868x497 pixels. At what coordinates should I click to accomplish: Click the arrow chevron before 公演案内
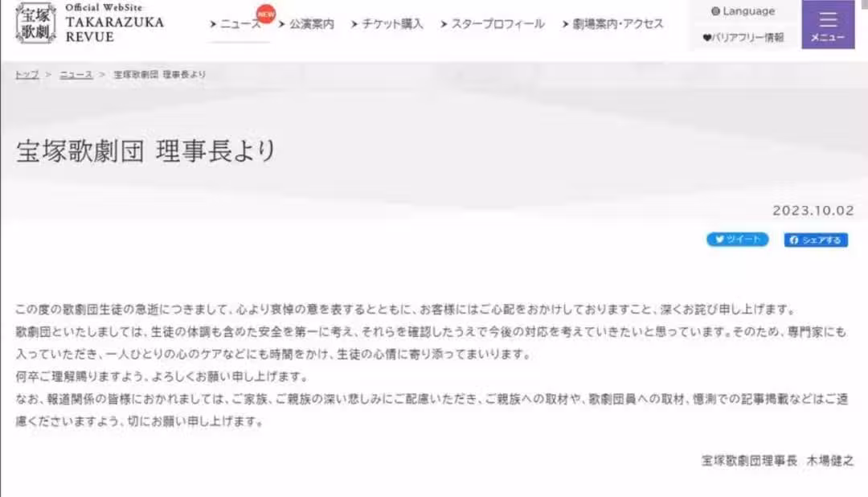coord(282,24)
